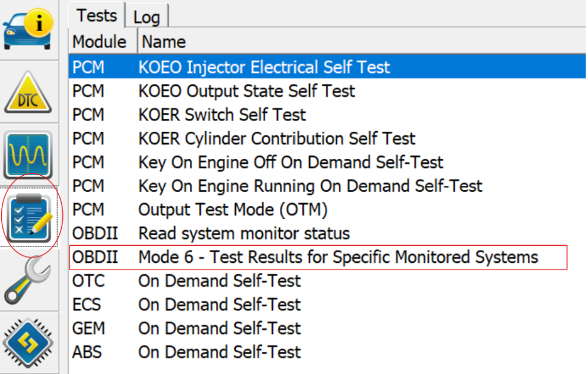This screenshot has width=588, height=374.
Task: Open the vehicle information car icon
Action: (x=28, y=29)
